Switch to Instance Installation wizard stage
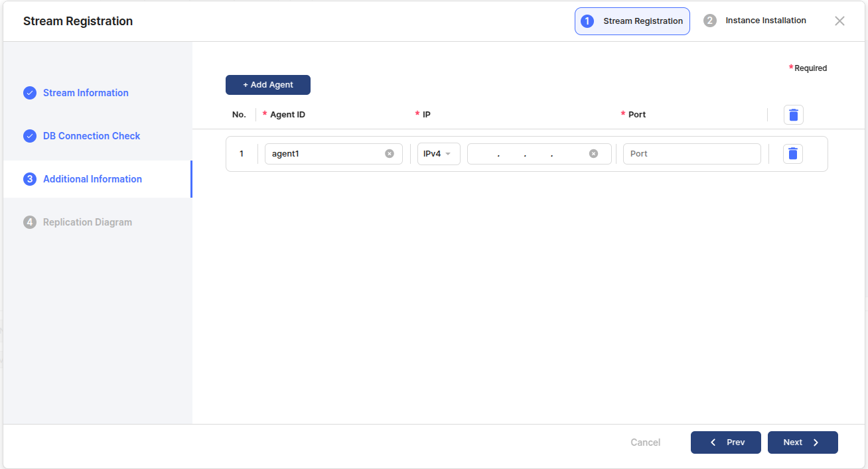This screenshot has width=868, height=469. (755, 21)
